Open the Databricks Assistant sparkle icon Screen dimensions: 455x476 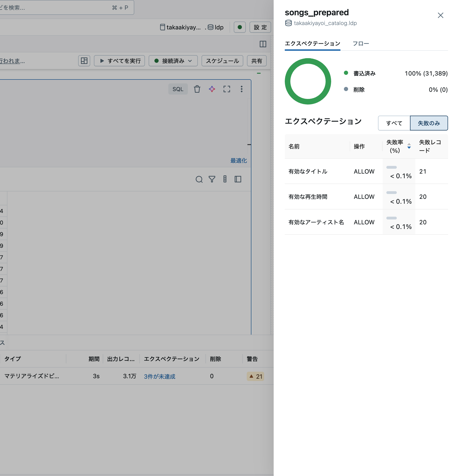coord(212,89)
